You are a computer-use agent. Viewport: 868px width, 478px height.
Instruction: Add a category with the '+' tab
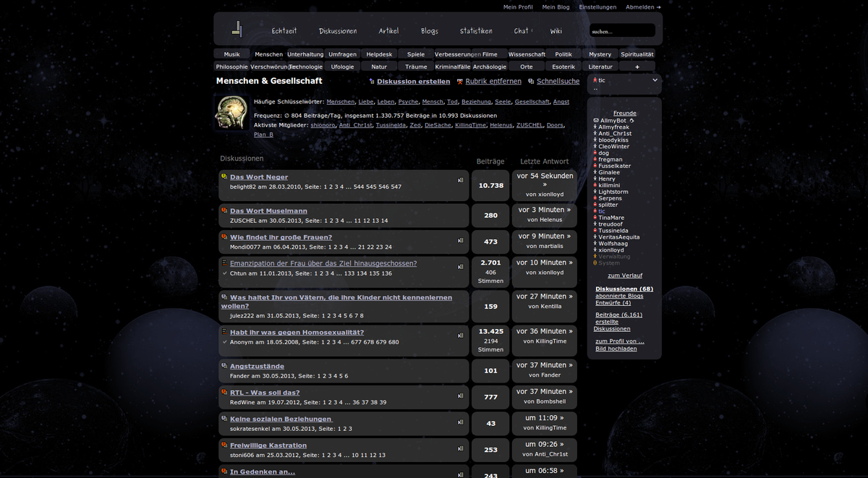637,67
